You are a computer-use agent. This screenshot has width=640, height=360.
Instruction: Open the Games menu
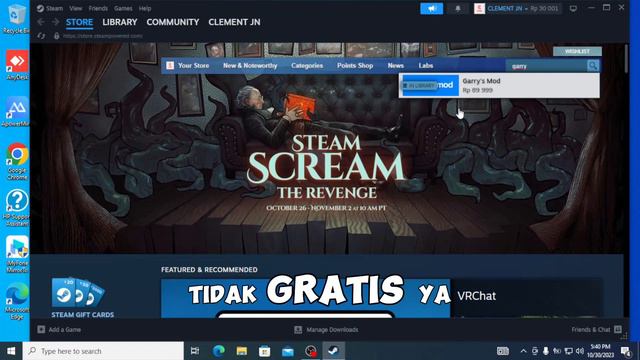[123, 8]
